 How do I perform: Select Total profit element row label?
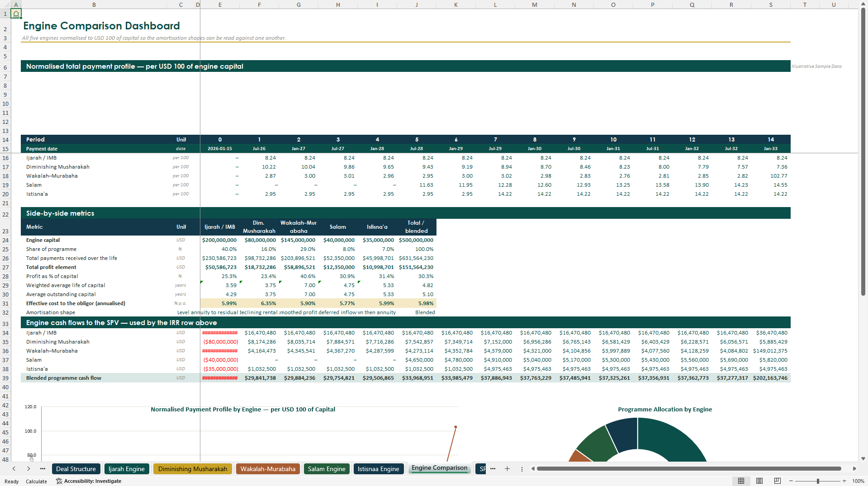click(x=51, y=267)
